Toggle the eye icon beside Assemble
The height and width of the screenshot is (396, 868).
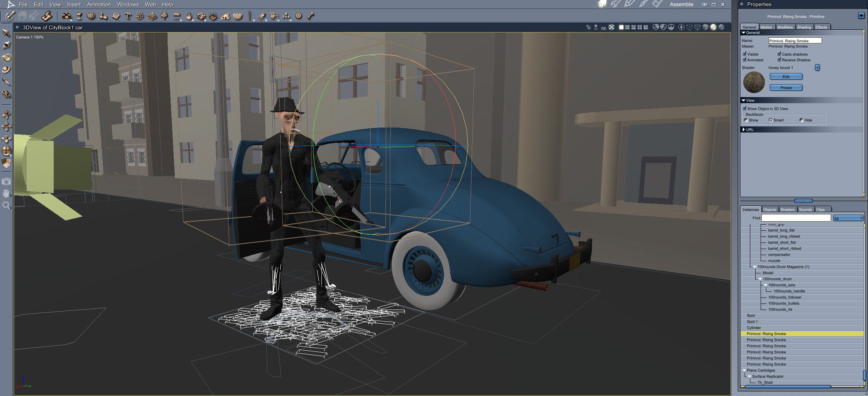(705, 5)
